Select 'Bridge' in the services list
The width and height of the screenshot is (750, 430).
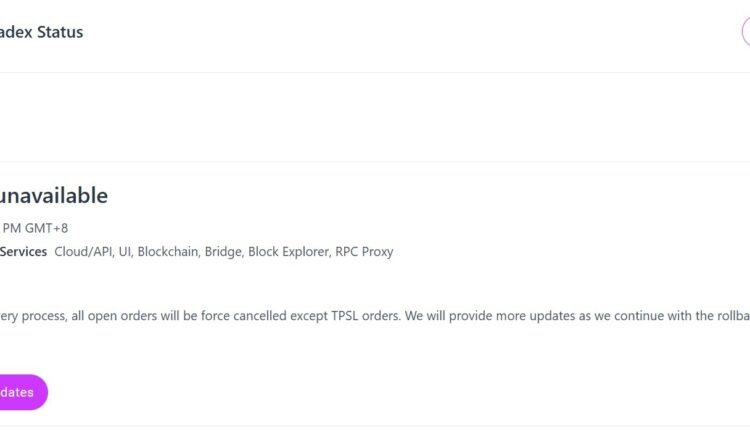click(223, 252)
